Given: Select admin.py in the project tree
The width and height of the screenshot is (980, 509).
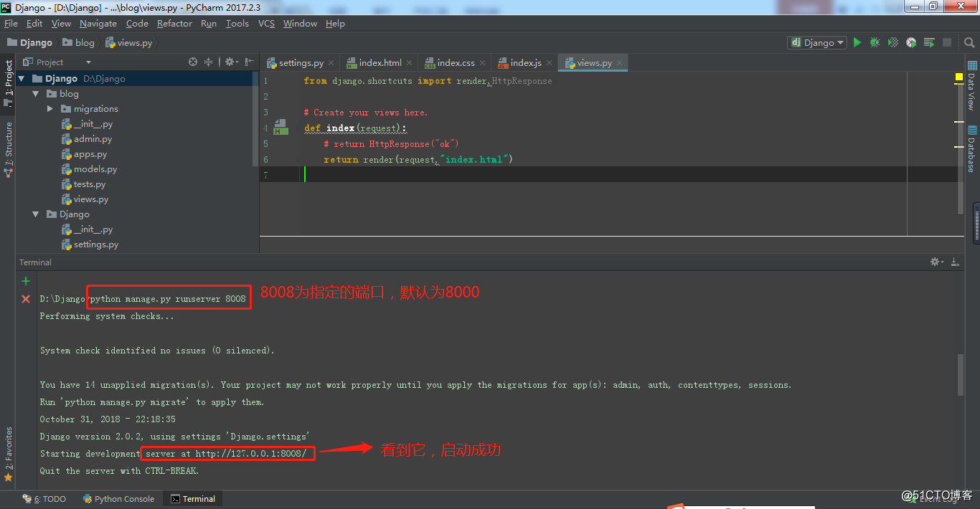Looking at the screenshot, I should click(93, 139).
